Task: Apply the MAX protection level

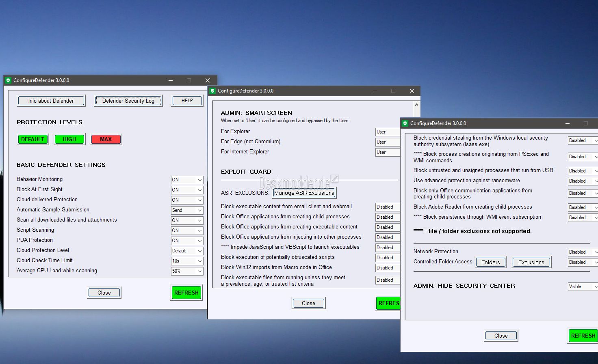Action: coord(106,139)
